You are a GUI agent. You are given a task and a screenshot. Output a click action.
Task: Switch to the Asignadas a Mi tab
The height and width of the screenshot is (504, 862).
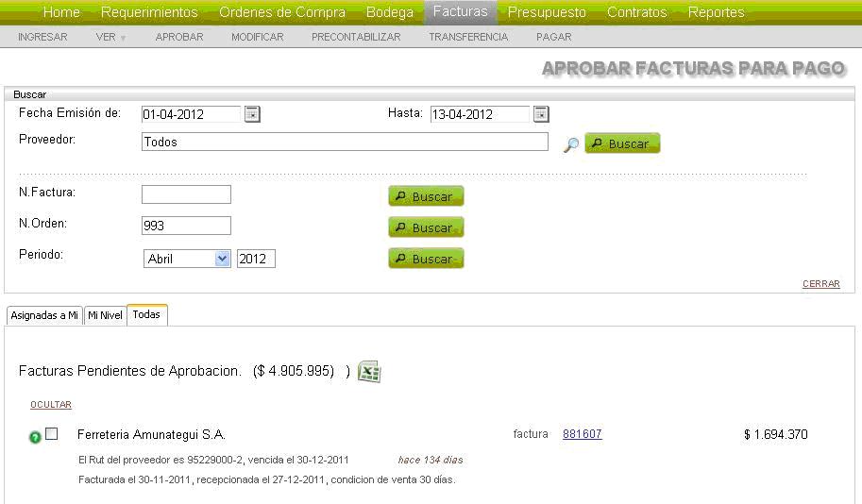click(44, 315)
